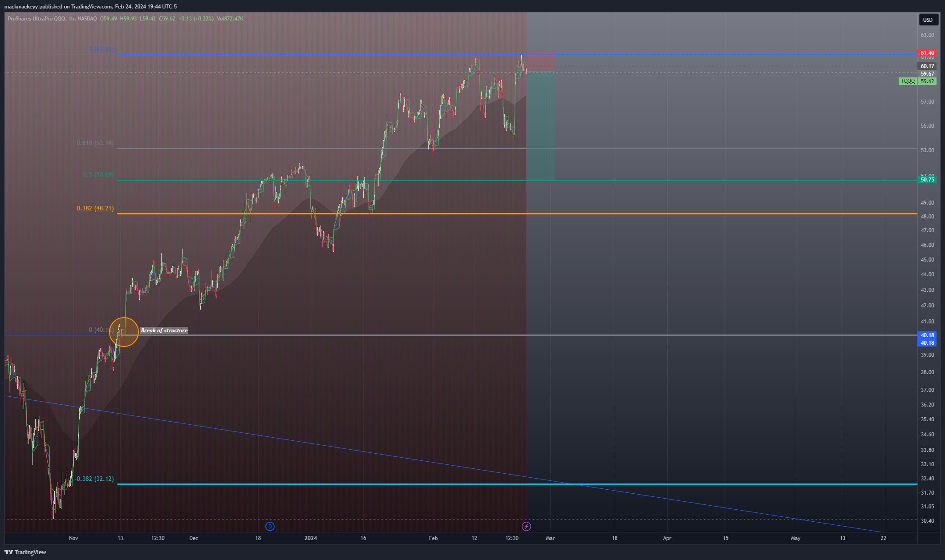Screen dimensions: 945x560
Task: Select the "0.5 (50.69)" Fibonacci level label
Action: pyautogui.click(x=98, y=175)
